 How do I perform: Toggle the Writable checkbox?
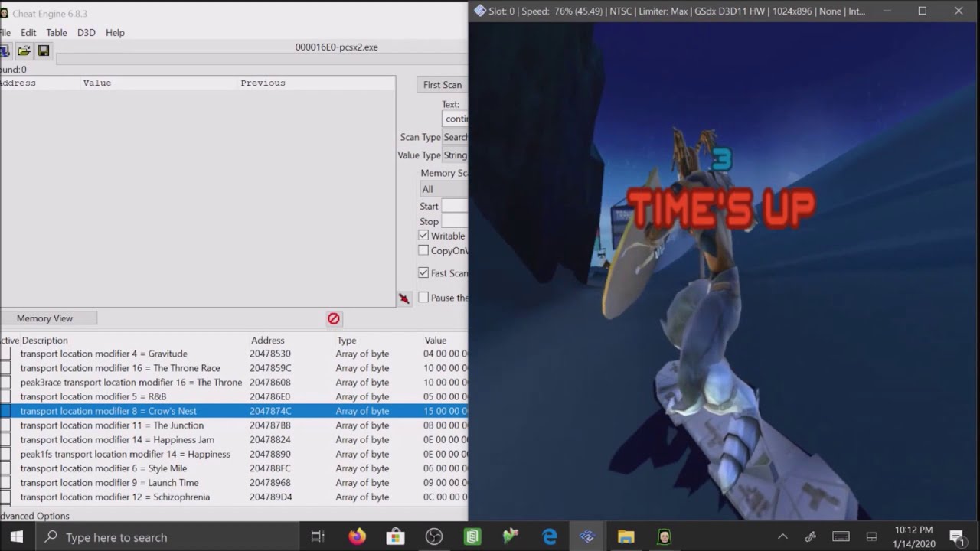(x=423, y=236)
